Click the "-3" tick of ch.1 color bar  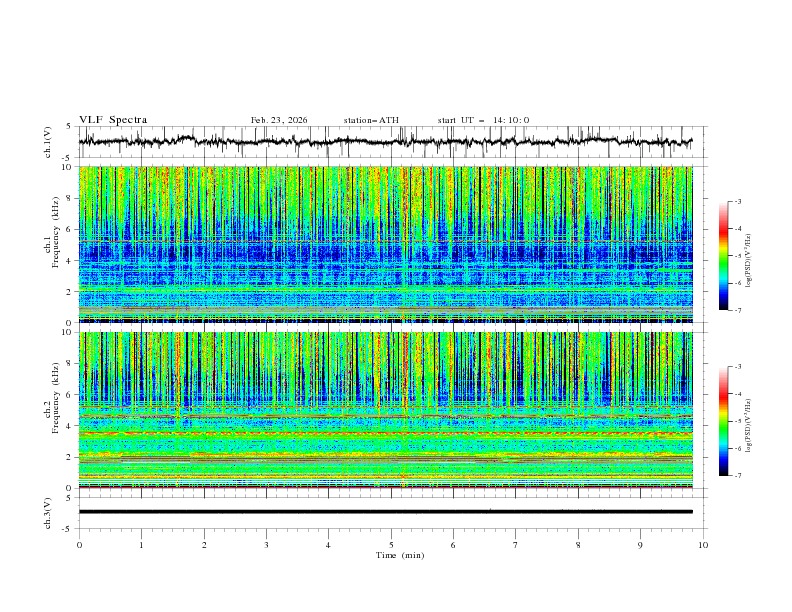[737, 201]
